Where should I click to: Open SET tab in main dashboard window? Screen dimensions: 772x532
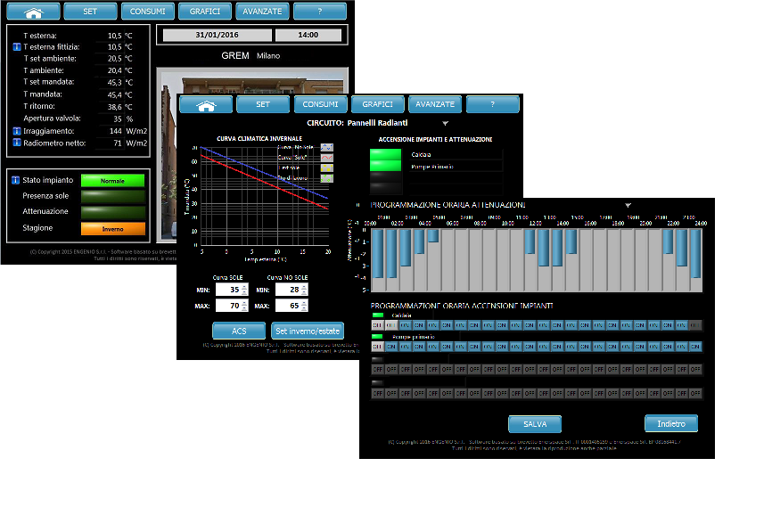91,12
